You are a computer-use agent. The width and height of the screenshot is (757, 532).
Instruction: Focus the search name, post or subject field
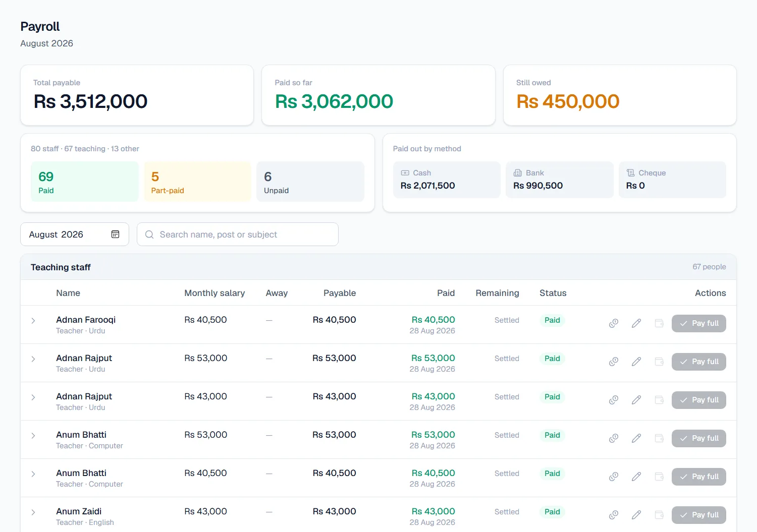click(x=238, y=234)
